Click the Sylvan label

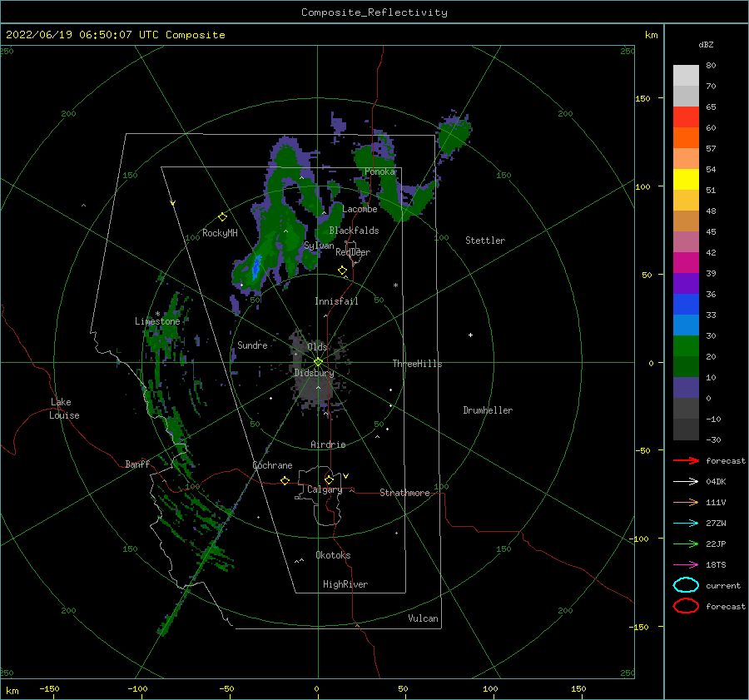[x=319, y=246]
